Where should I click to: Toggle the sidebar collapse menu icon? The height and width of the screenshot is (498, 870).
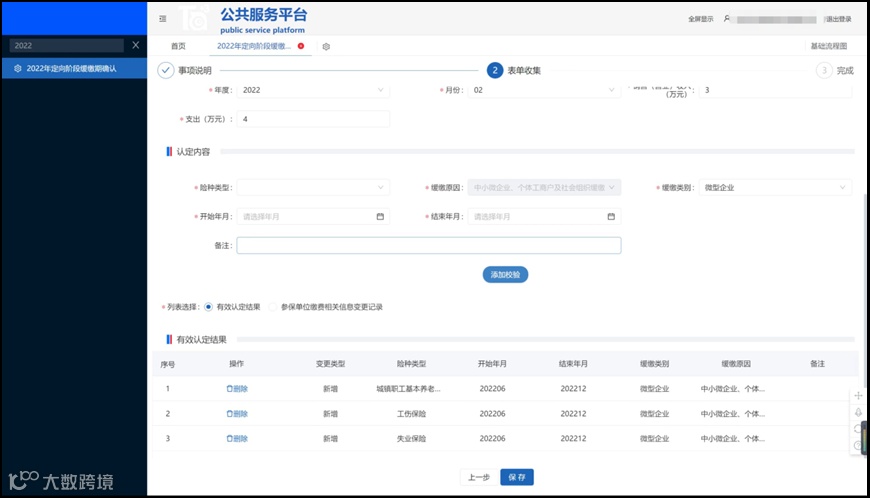tap(163, 19)
